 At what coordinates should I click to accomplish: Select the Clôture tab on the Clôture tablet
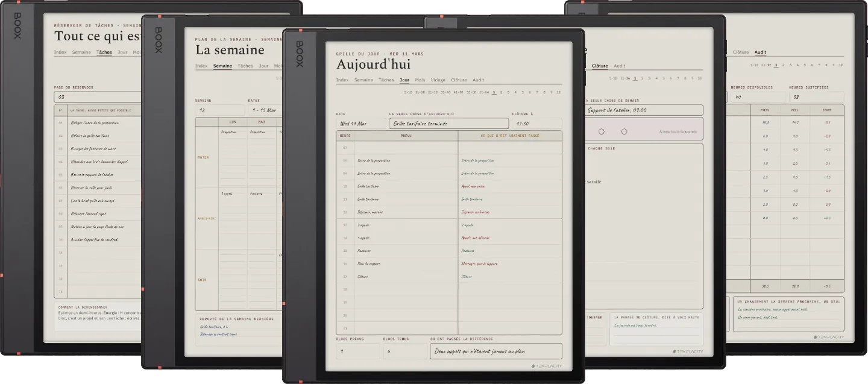600,66
